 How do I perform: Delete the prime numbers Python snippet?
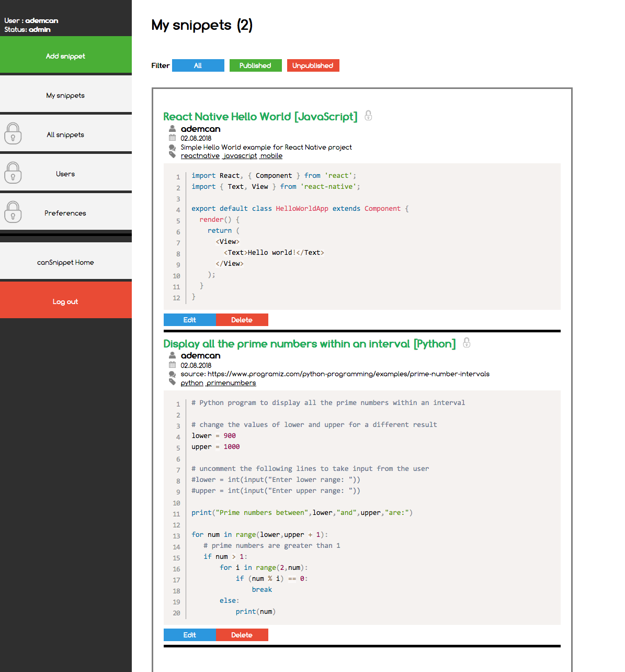coord(242,635)
